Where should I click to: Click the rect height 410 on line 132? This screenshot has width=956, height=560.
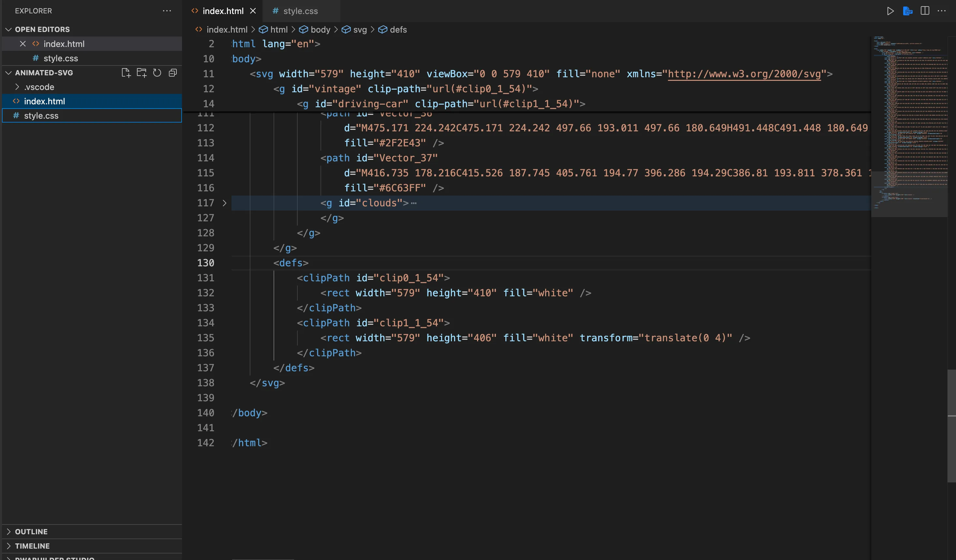pyautogui.click(x=461, y=293)
